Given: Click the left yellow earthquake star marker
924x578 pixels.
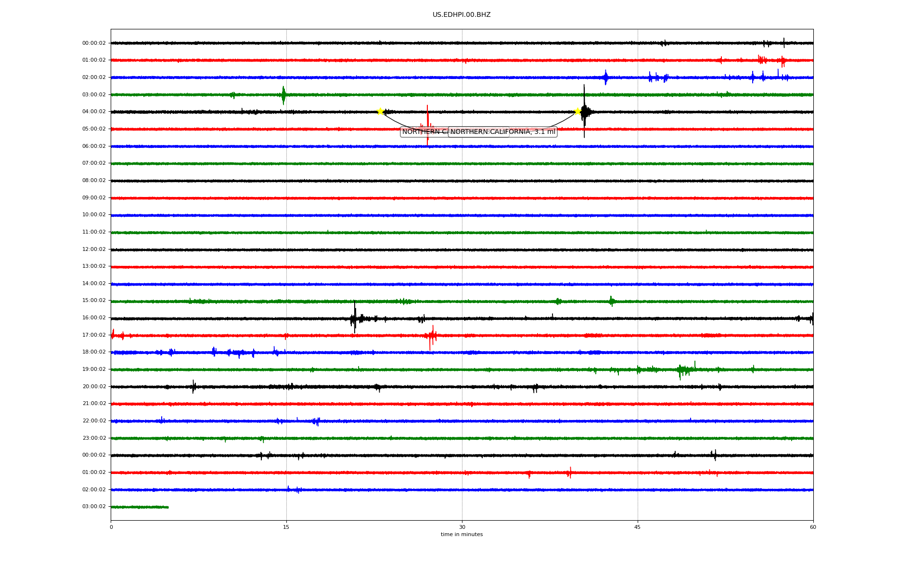Looking at the screenshot, I should point(380,112).
